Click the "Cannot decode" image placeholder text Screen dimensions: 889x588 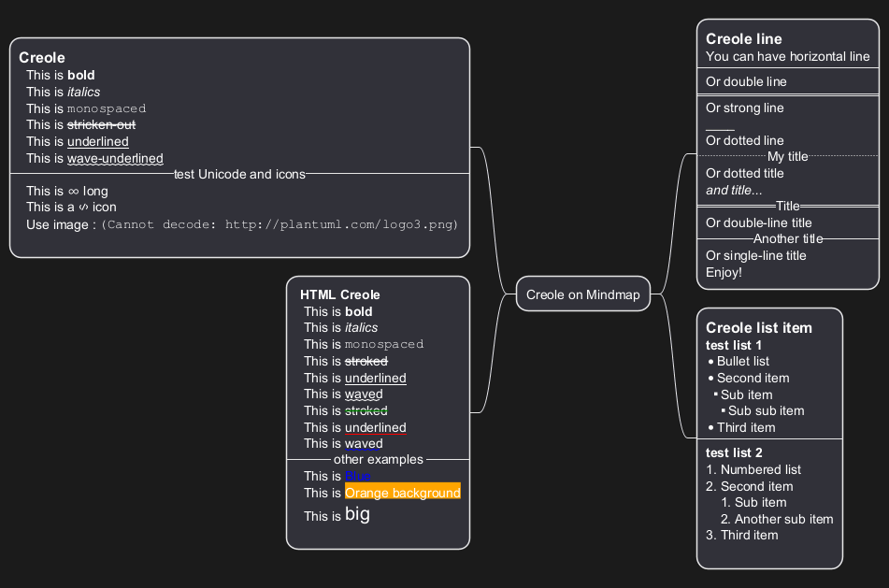click(280, 225)
